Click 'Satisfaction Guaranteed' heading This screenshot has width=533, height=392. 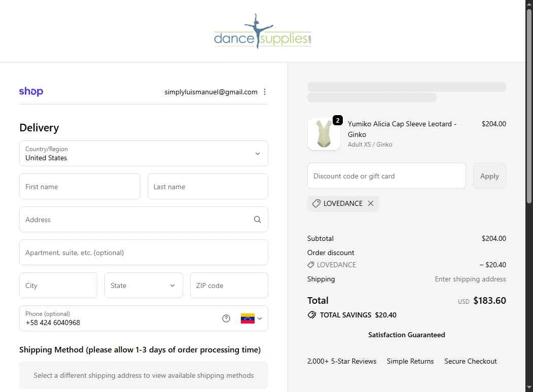[x=407, y=335]
